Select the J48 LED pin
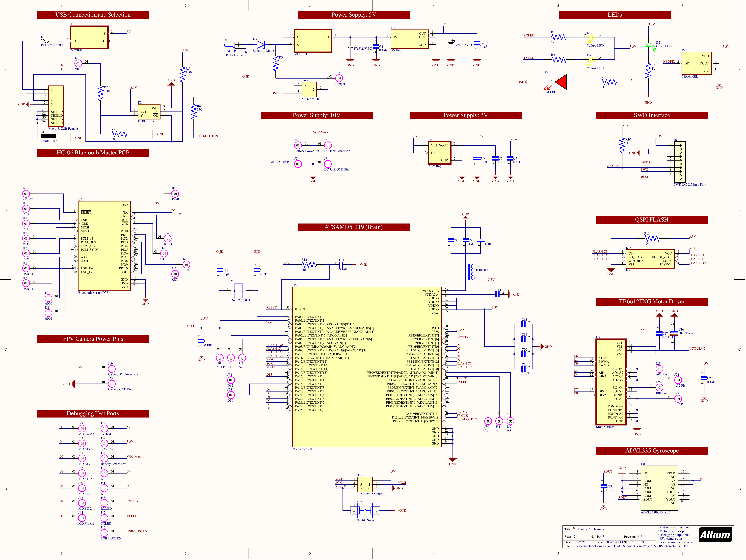 click(186, 265)
